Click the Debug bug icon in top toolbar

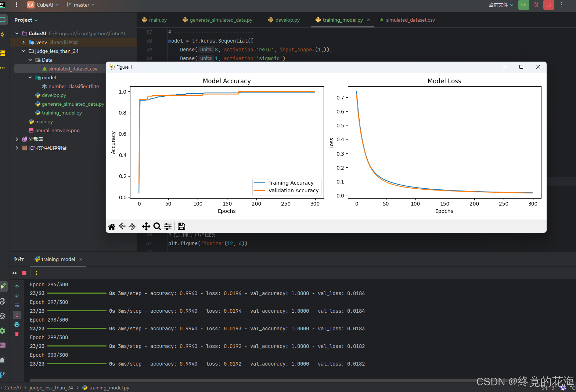(x=536, y=5)
